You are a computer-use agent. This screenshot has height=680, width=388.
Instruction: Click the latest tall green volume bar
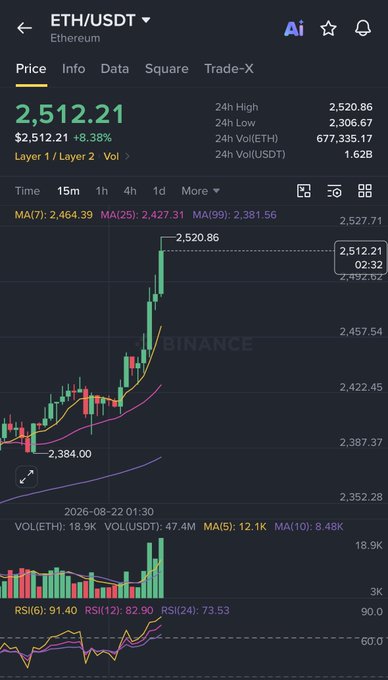161,568
